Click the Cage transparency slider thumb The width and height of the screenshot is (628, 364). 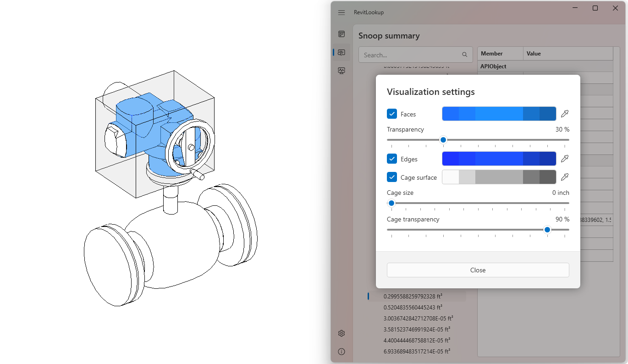tap(547, 230)
